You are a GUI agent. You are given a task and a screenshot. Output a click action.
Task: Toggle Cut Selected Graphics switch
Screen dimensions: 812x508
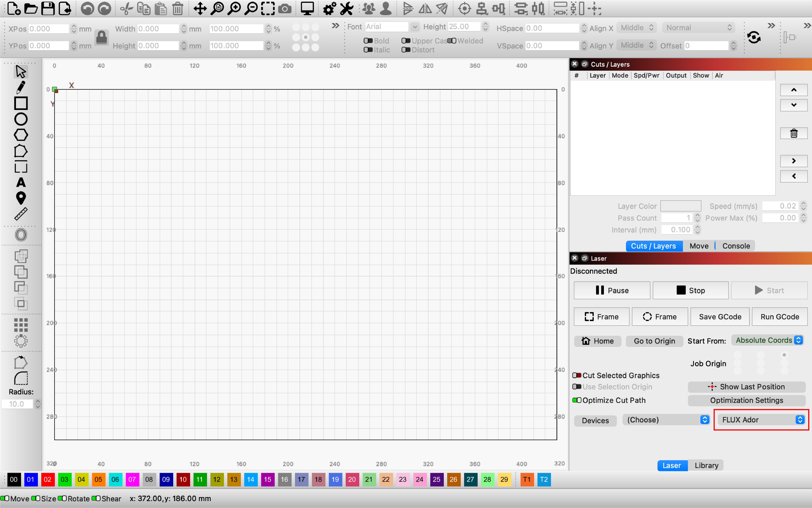coord(577,375)
